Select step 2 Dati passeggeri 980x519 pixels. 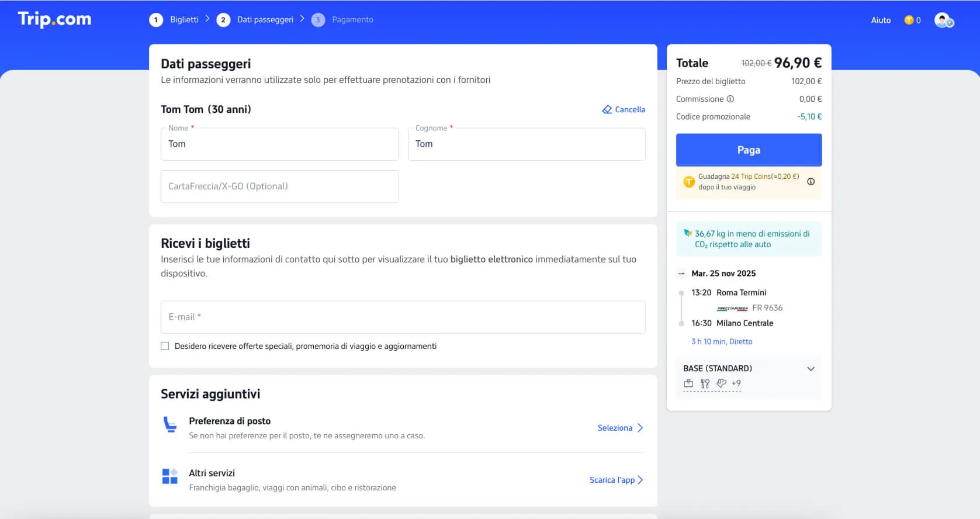pyautogui.click(x=255, y=20)
